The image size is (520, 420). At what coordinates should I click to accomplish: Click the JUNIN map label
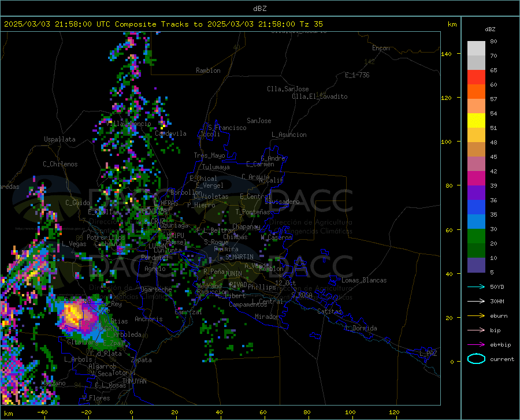pos(233,273)
